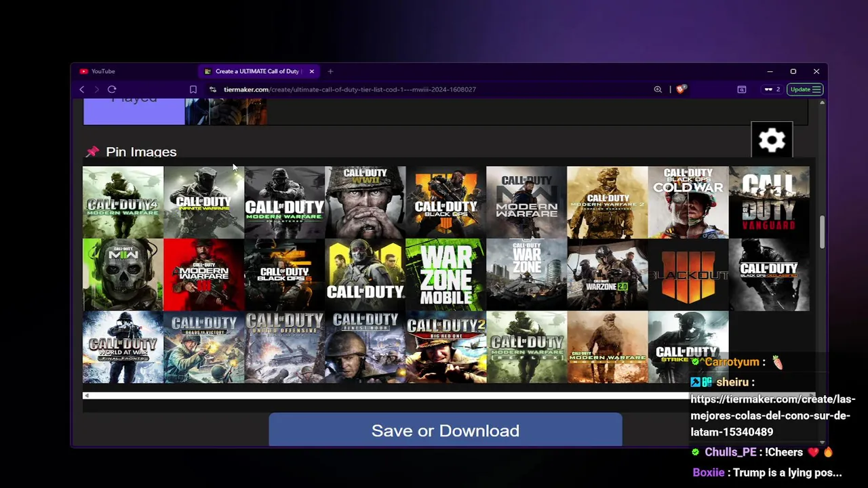The image size is (868, 488).
Task: Select Call of Duty Black Ops 4 image
Action: (x=446, y=202)
